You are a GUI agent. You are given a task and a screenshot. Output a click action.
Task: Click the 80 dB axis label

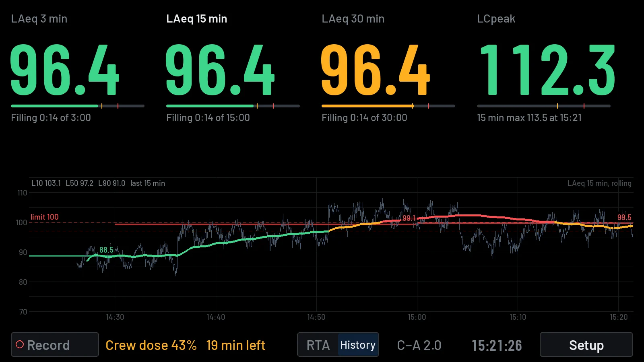(23, 282)
